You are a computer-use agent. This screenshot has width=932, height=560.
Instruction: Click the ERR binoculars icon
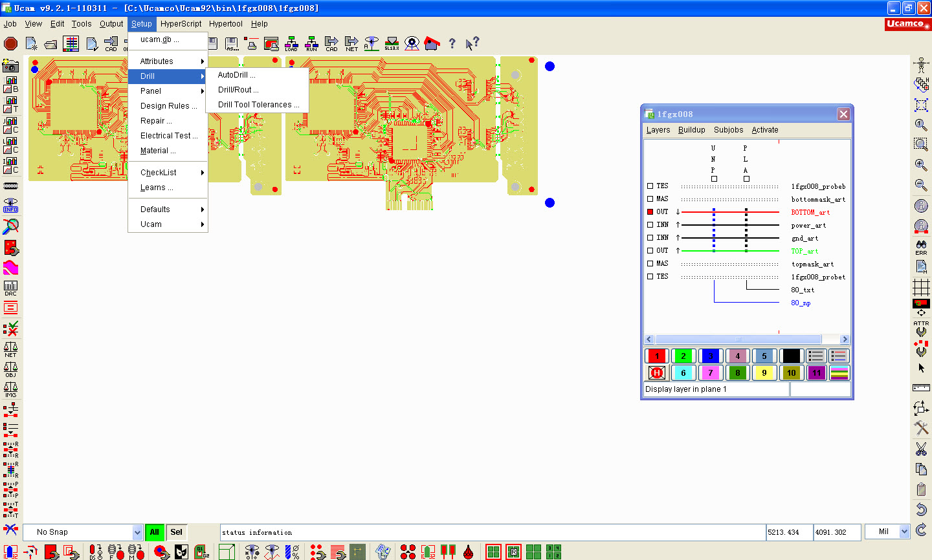[x=921, y=247]
